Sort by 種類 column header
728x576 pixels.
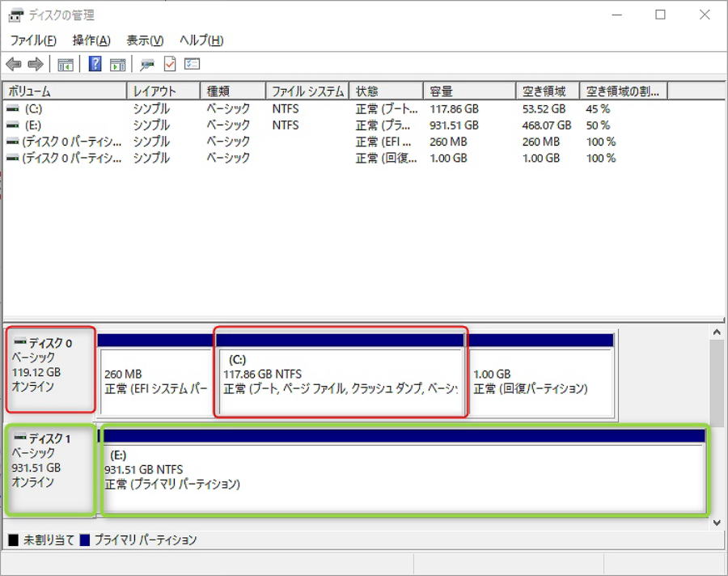[x=233, y=91]
